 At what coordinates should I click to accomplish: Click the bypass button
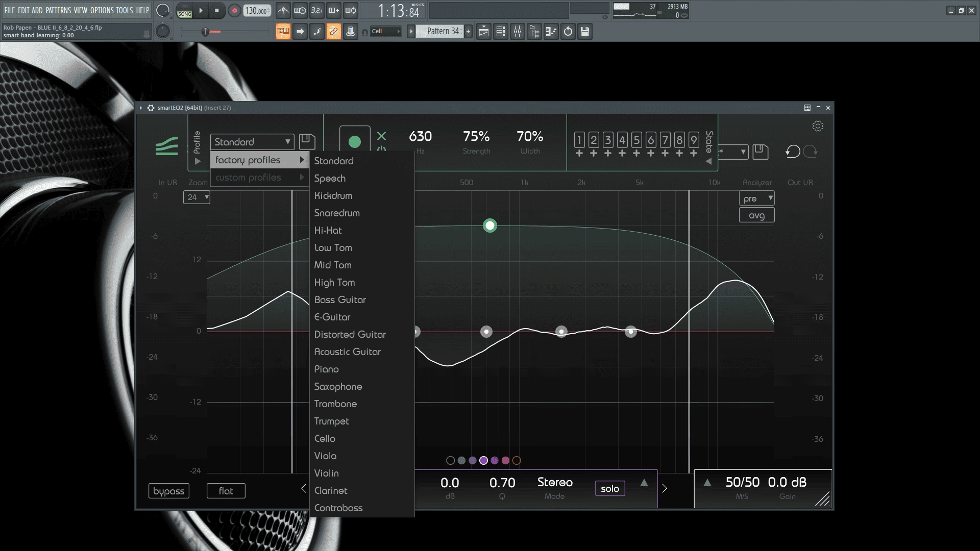(x=168, y=491)
